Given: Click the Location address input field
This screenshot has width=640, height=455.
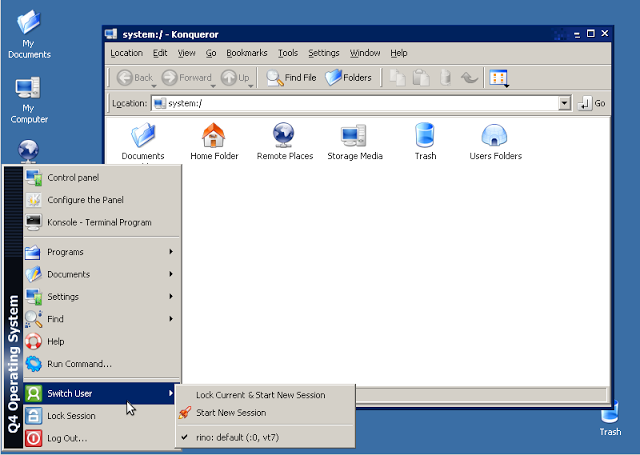Looking at the screenshot, I should coord(360,103).
